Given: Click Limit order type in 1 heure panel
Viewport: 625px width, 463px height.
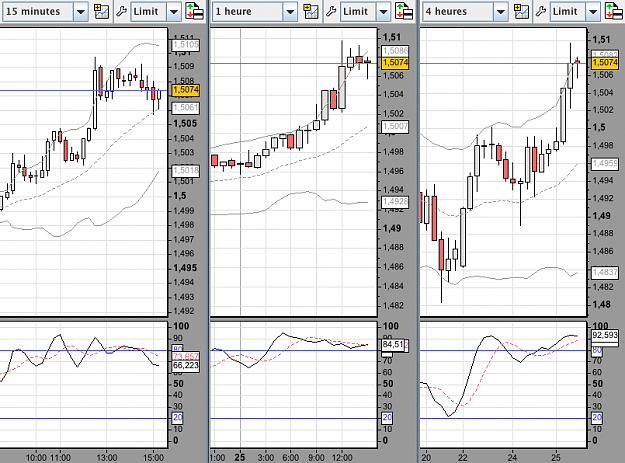Looking at the screenshot, I should [358, 12].
